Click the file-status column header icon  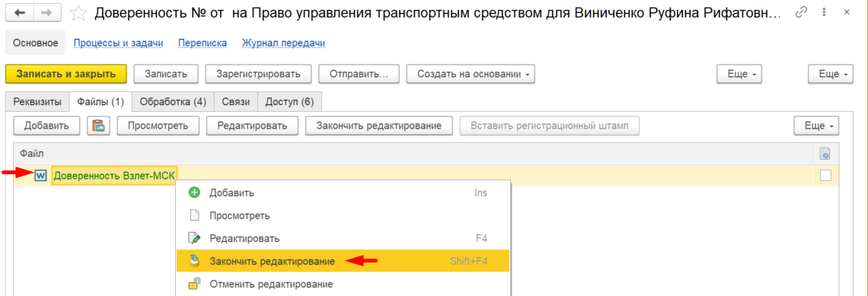click(x=825, y=153)
